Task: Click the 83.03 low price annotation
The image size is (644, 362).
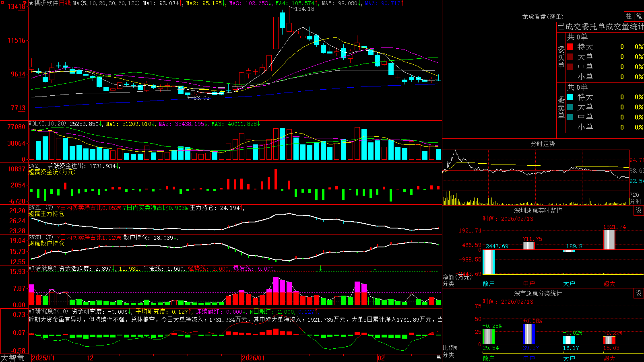Action: (x=201, y=98)
